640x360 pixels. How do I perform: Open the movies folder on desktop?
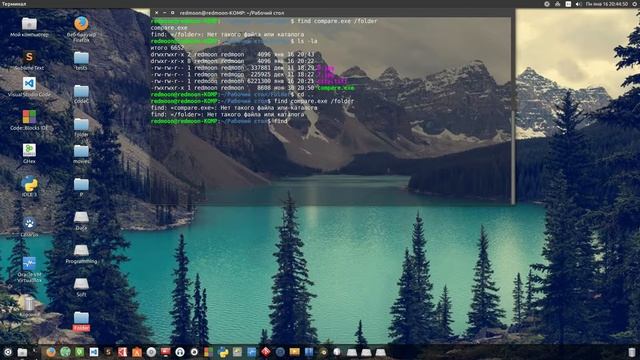pos(81,151)
